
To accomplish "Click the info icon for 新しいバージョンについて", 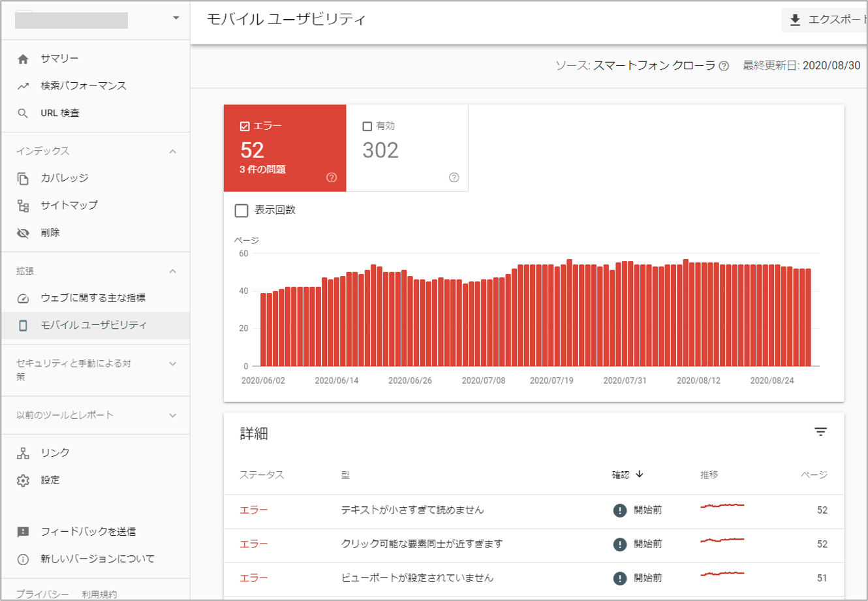I will 23,559.
